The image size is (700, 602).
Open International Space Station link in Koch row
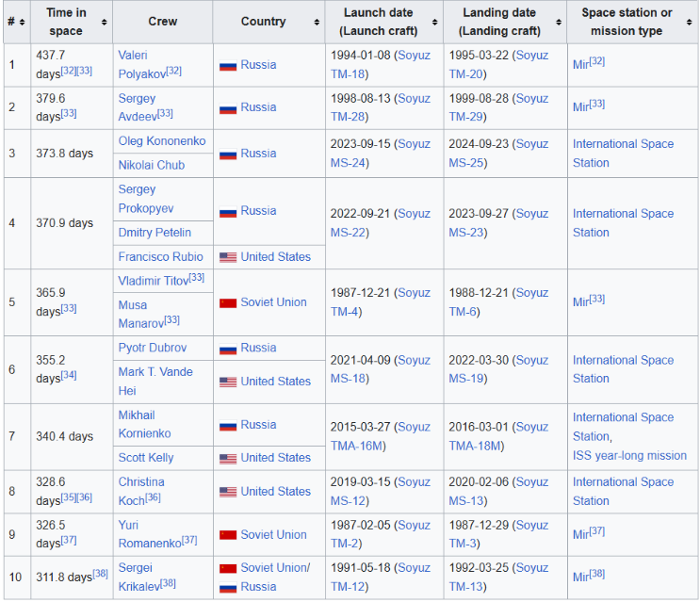623,492
